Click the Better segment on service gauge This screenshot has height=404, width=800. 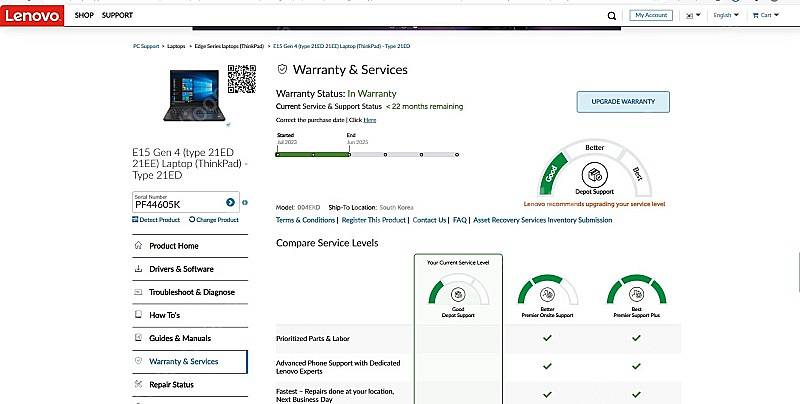(x=594, y=147)
